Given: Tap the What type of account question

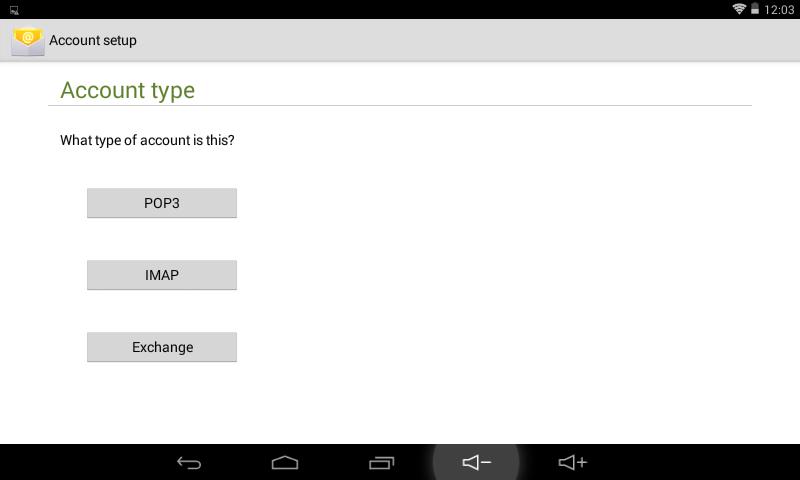Looking at the screenshot, I should (x=147, y=140).
